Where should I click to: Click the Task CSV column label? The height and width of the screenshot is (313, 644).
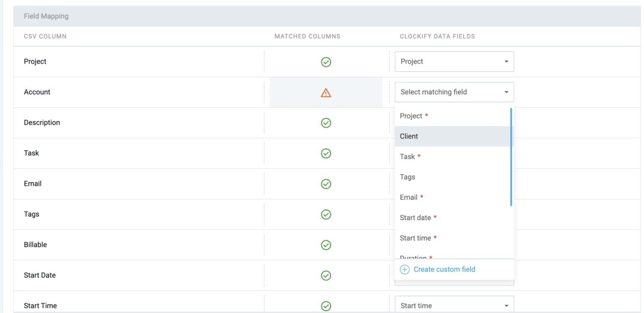[x=31, y=153]
